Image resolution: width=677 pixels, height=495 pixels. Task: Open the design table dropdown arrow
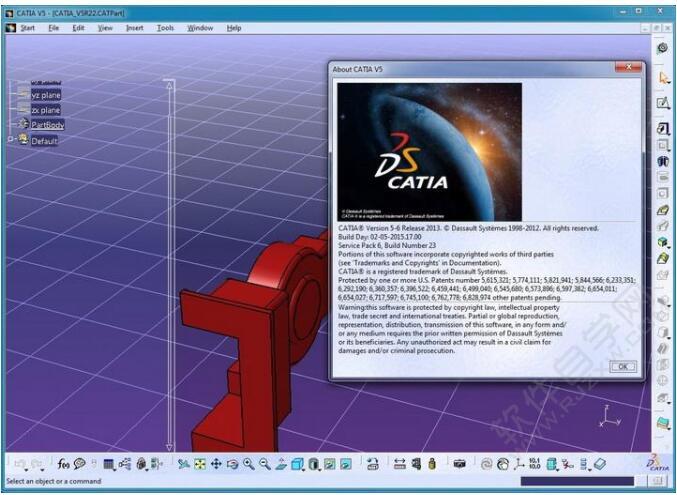pos(115,469)
